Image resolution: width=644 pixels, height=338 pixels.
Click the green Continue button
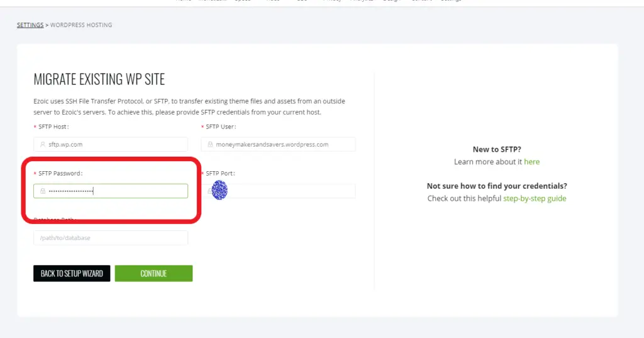[153, 273]
